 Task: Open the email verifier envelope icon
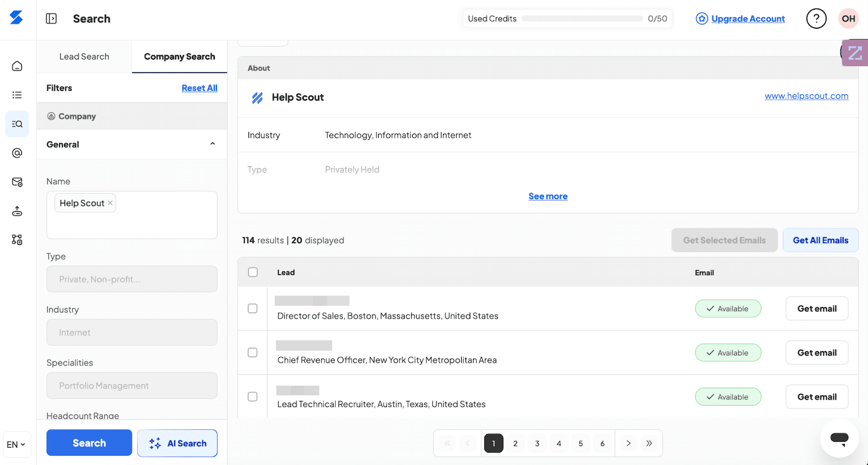click(x=17, y=182)
